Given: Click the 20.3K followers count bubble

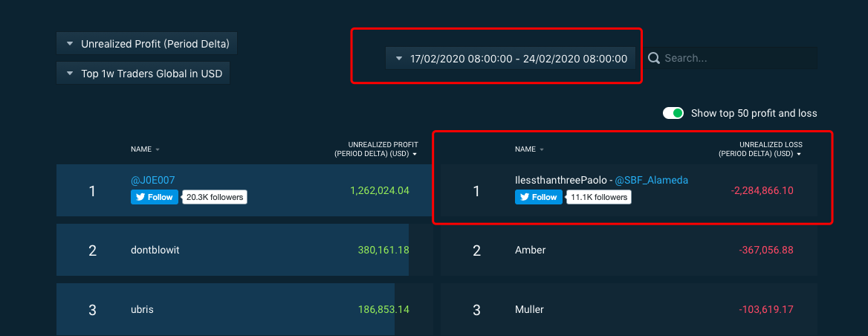Looking at the screenshot, I should pyautogui.click(x=214, y=197).
